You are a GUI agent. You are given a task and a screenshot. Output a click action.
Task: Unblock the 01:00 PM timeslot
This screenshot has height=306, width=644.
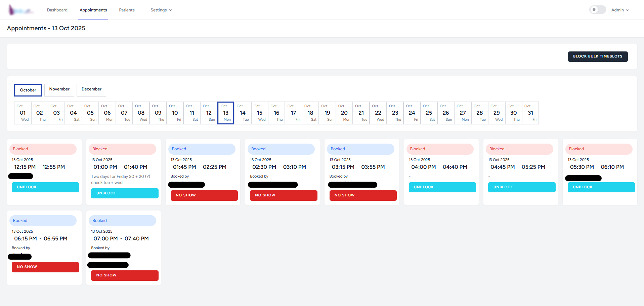pos(125,193)
